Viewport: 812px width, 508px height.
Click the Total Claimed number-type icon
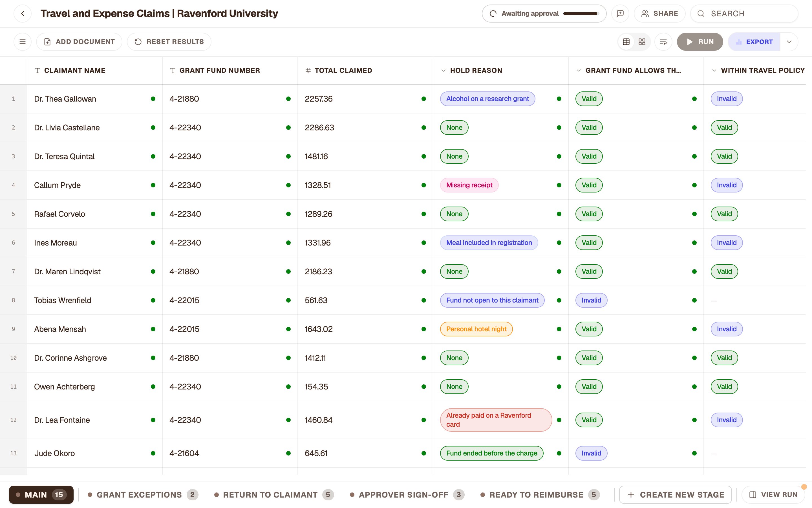click(308, 71)
